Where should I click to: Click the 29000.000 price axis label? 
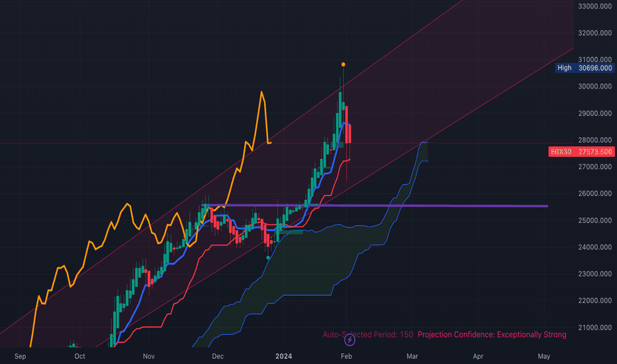point(595,113)
